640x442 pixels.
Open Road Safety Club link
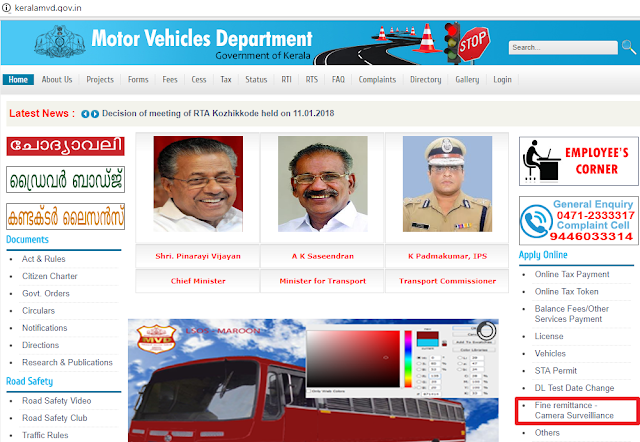[55, 418]
